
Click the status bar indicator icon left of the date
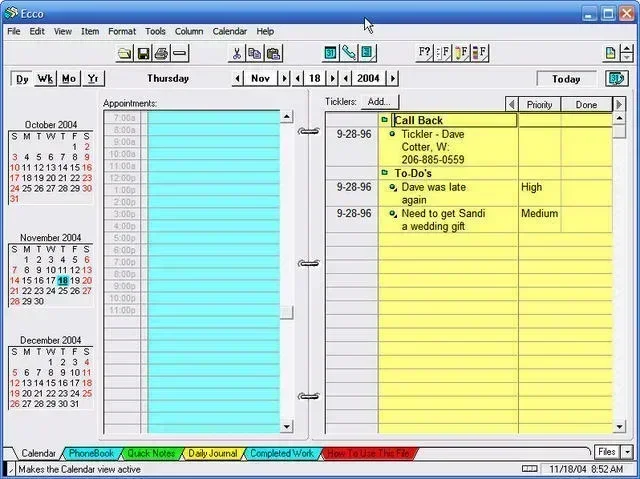(529, 468)
